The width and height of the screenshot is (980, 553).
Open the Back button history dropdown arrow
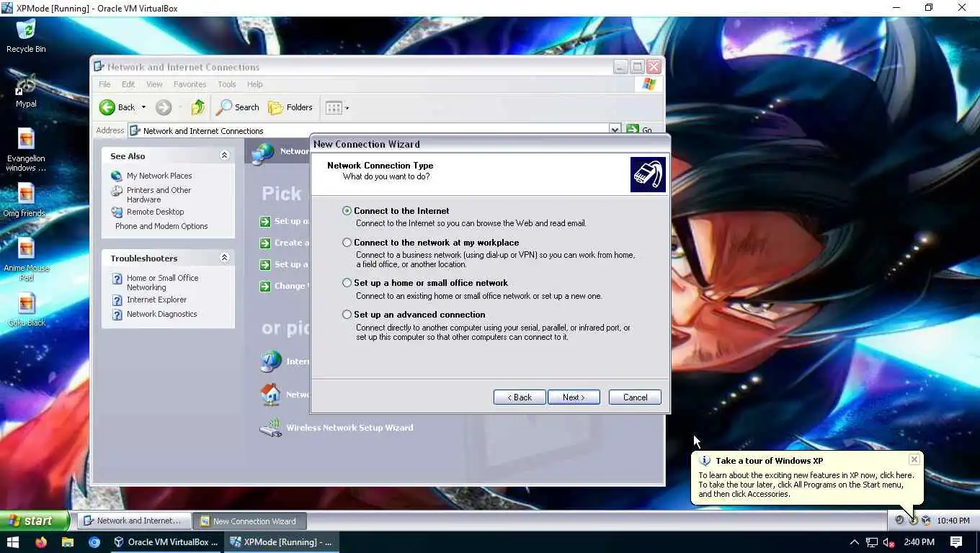[x=143, y=107]
